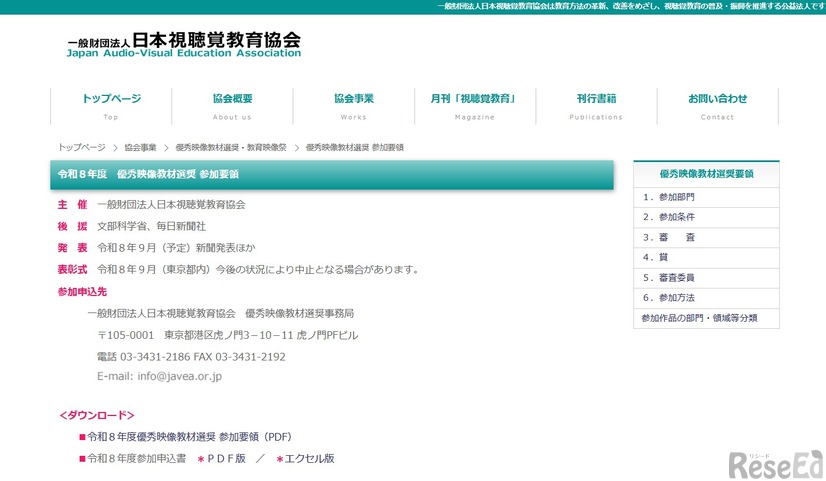
Task: Click the 後援 文部科学省、毎日新聞社 line
Action: [x=132, y=226]
